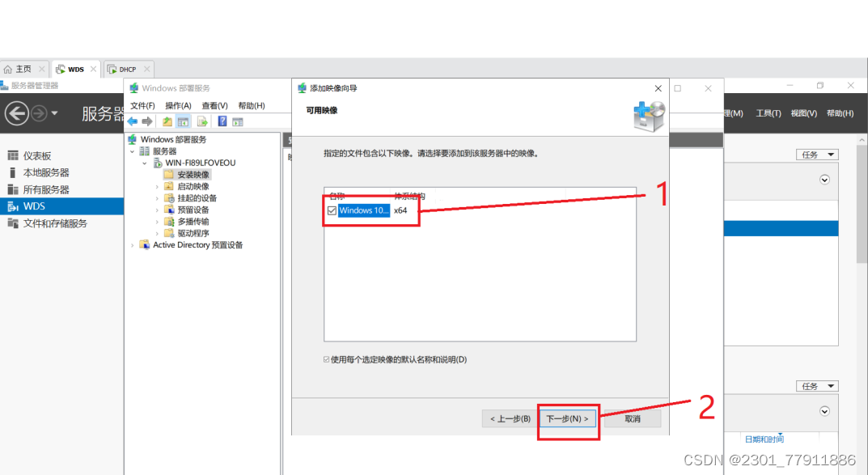Expand the 预留设备 tree node
The image size is (868, 475).
click(x=157, y=210)
